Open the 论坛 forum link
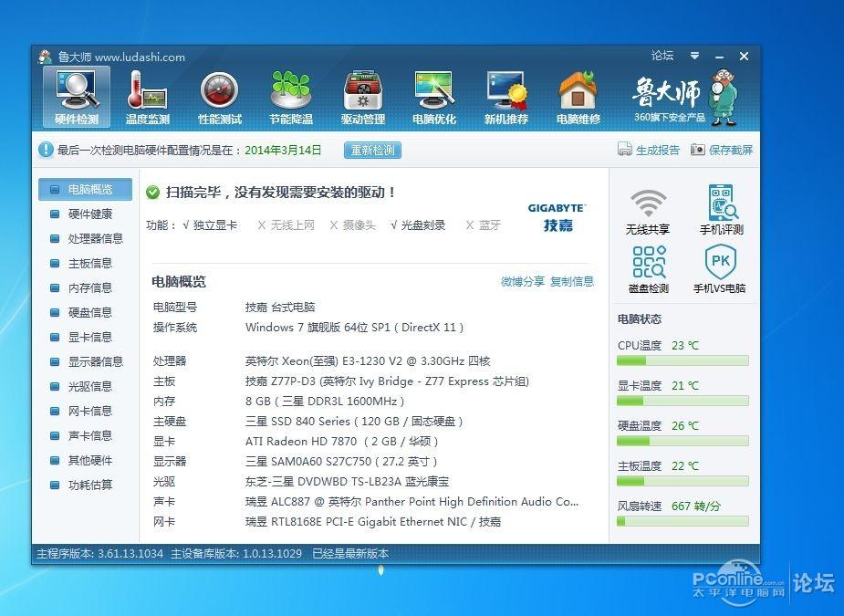844x616 pixels. 662,56
